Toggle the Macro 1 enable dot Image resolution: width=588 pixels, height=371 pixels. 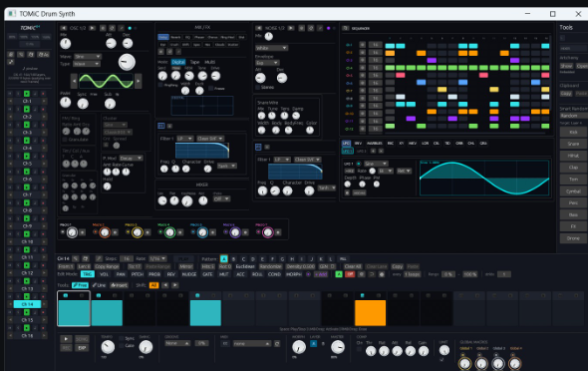click(x=63, y=232)
